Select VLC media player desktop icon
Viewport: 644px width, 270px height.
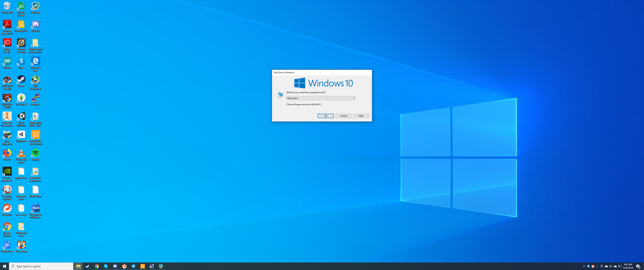point(21,156)
